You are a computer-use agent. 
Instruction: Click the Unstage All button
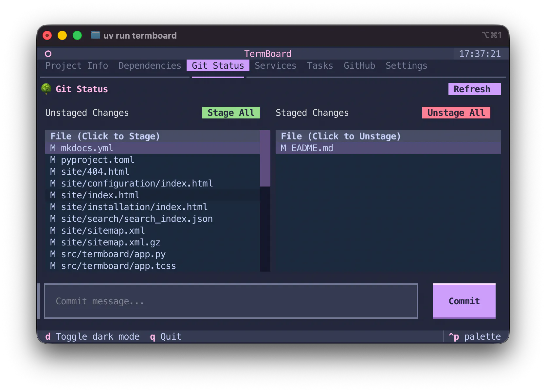click(x=456, y=113)
